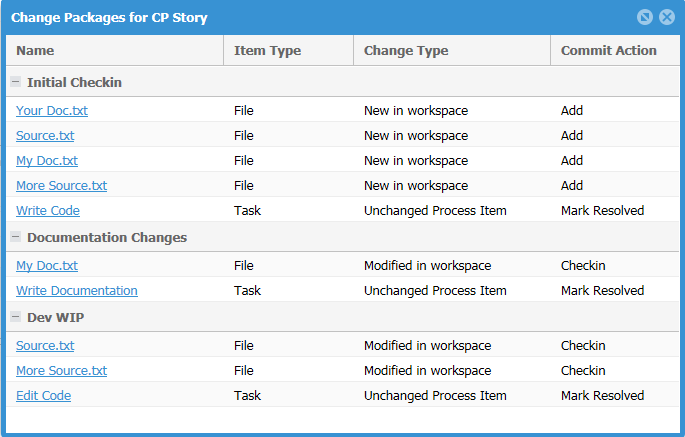Open My Doc.txt under Documentation Changes
685x437 pixels.
click(x=46, y=266)
